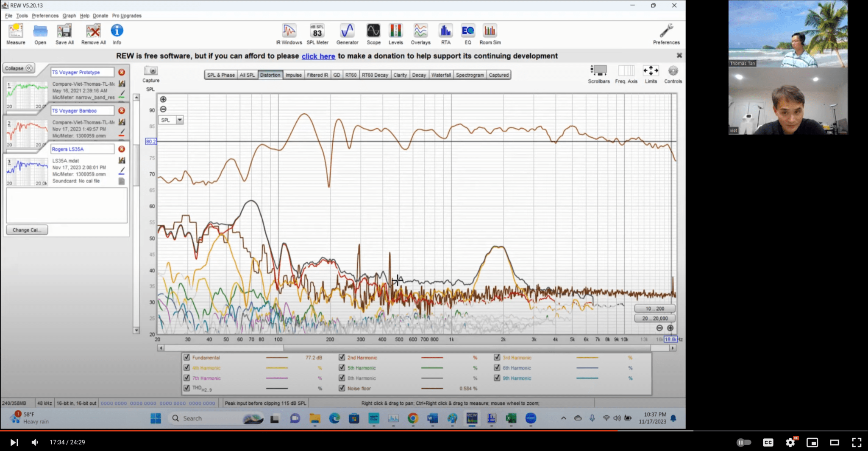Toggle the Fundamental trace checkbox
Image resolution: width=868 pixels, height=451 pixels.
[x=186, y=357]
